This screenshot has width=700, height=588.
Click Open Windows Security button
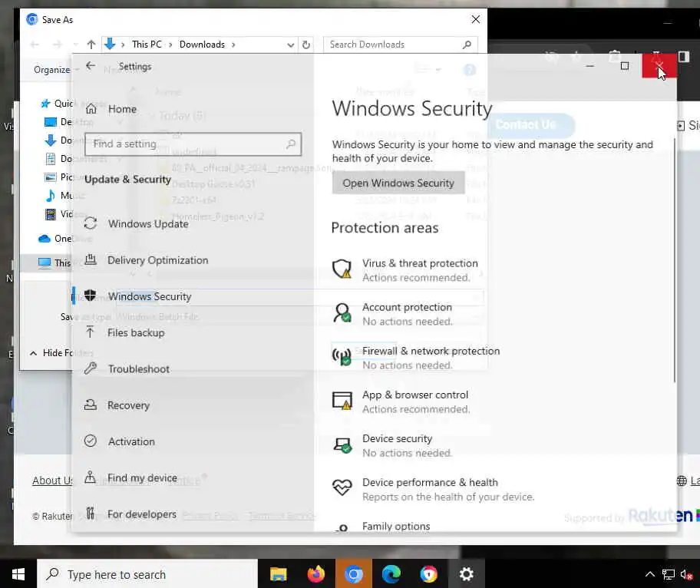tap(398, 183)
